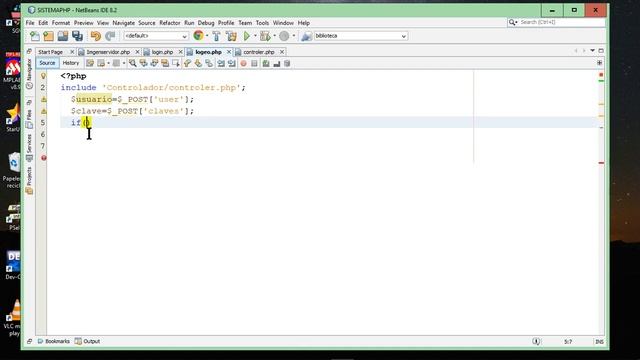Select the Source view button
Viewport: 640px width, 360px height.
47,63
